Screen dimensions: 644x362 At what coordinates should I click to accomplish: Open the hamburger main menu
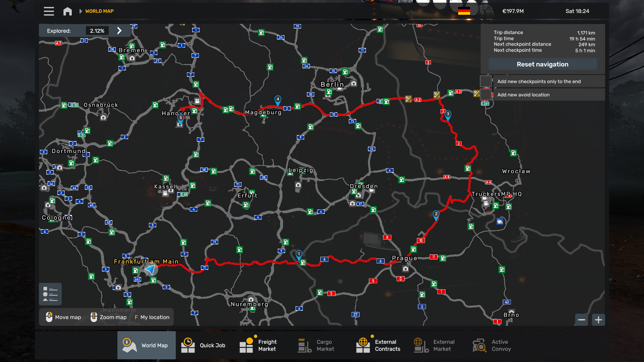49,11
